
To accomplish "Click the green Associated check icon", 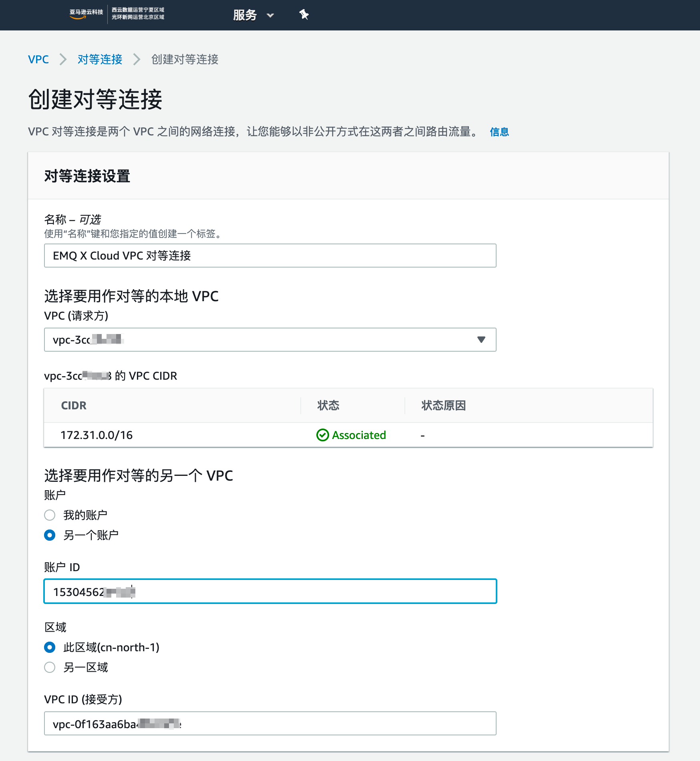I will [x=322, y=435].
